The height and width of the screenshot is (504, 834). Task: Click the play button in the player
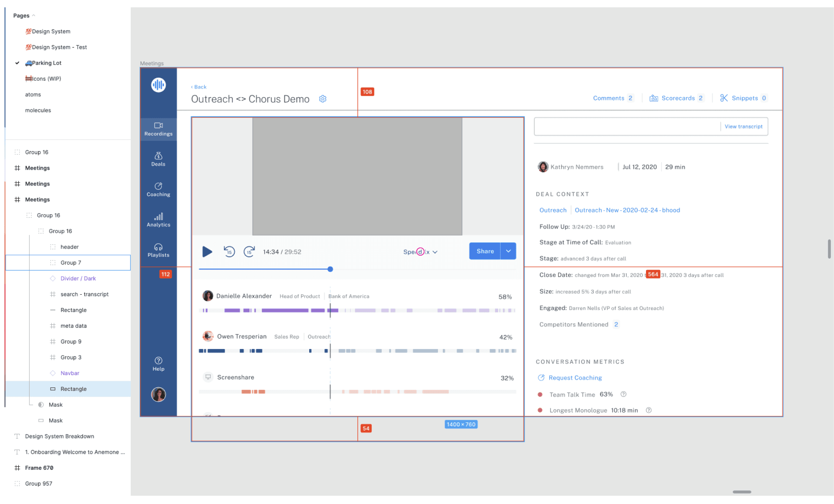207,252
